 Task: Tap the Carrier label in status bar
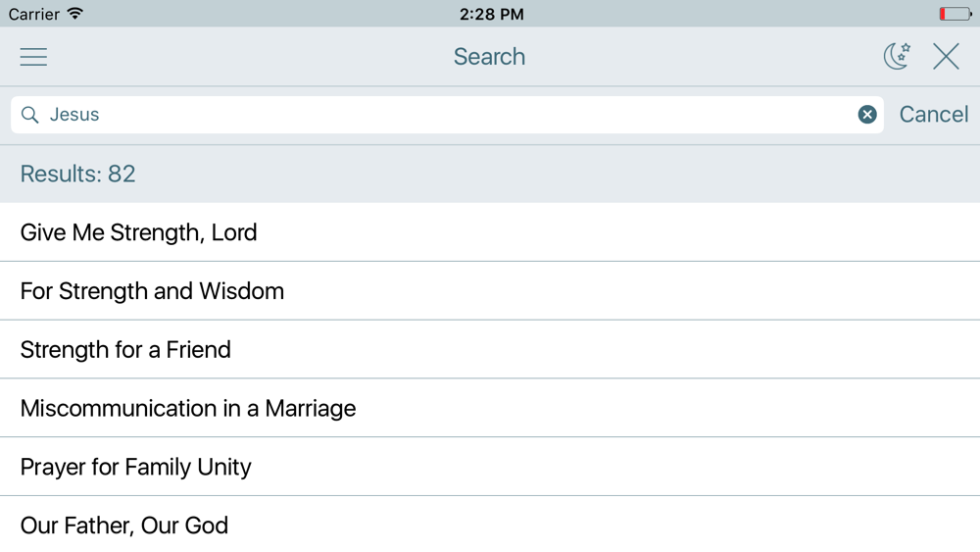pos(33,14)
